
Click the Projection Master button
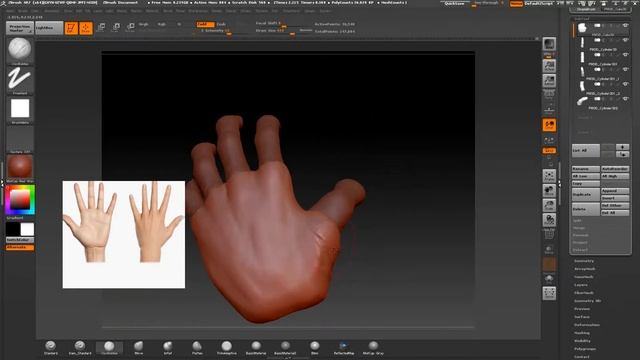pyautogui.click(x=20, y=28)
